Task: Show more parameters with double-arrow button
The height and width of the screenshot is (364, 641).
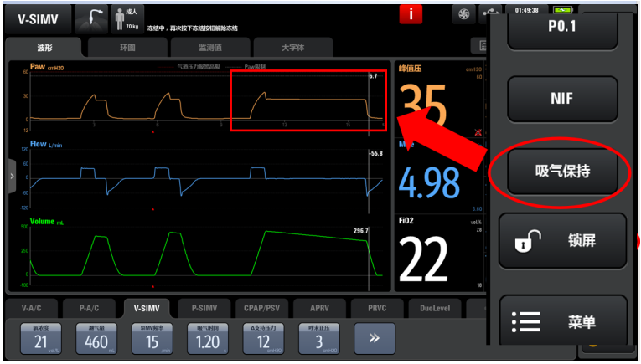Action: [x=375, y=339]
